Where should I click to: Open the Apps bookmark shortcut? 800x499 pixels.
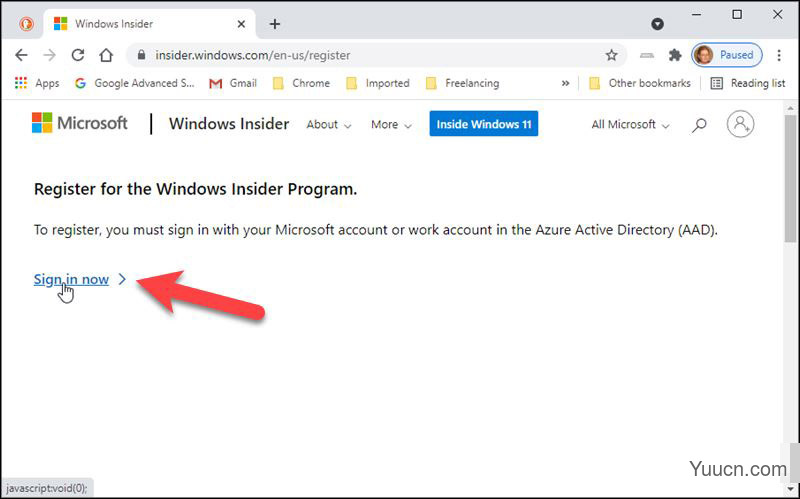(37, 83)
